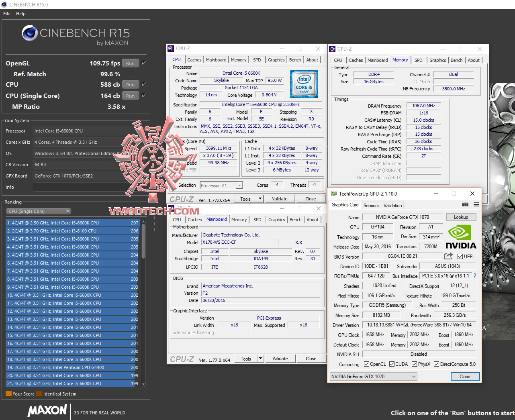Click the MAXON logo at bottom left

click(46, 411)
